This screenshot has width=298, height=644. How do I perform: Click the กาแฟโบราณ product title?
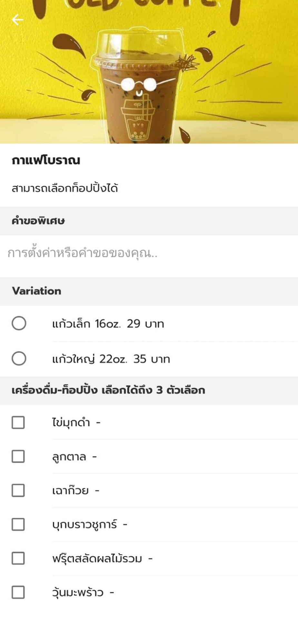coord(46,160)
